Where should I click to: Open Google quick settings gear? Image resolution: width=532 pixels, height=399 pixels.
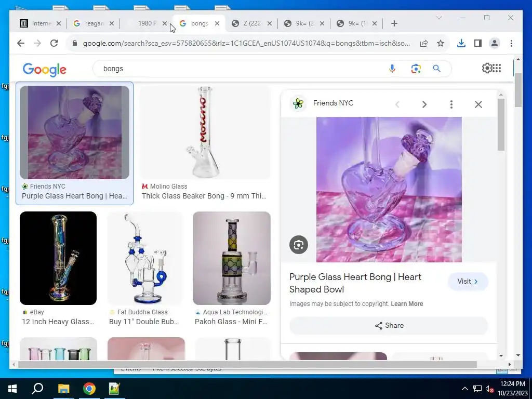pyautogui.click(x=487, y=68)
